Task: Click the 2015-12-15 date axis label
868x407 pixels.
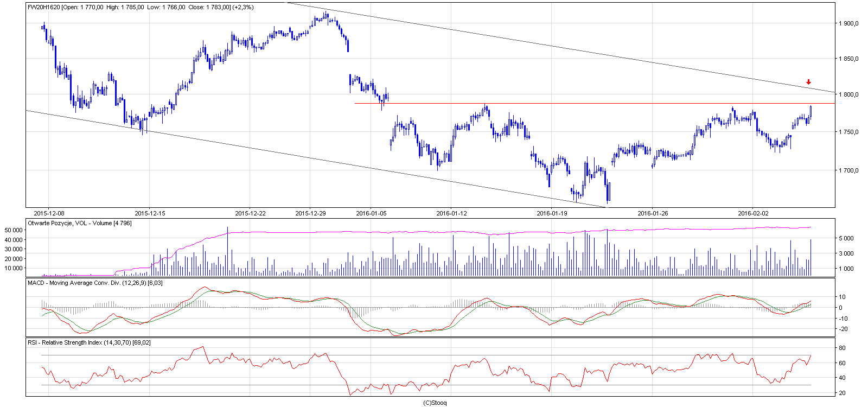Action: [x=150, y=213]
